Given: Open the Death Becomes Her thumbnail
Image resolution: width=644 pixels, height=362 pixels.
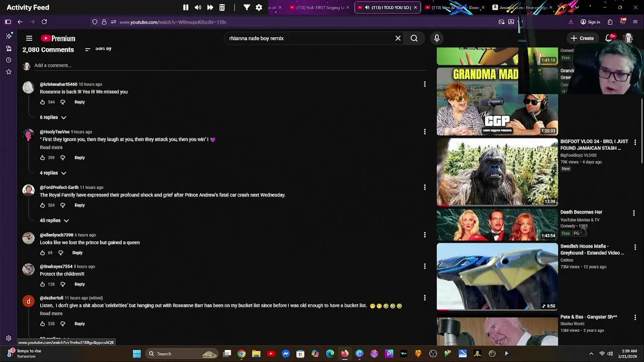Looking at the screenshot, I should [497, 225].
